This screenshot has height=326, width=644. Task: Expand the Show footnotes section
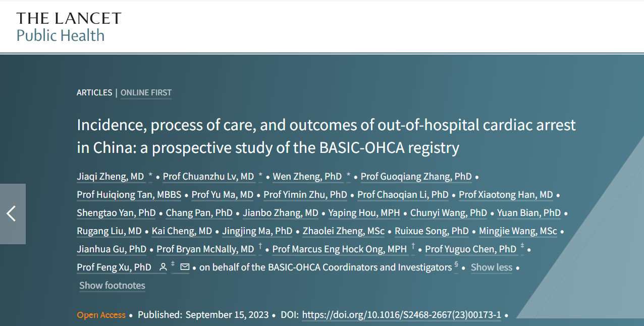click(112, 286)
